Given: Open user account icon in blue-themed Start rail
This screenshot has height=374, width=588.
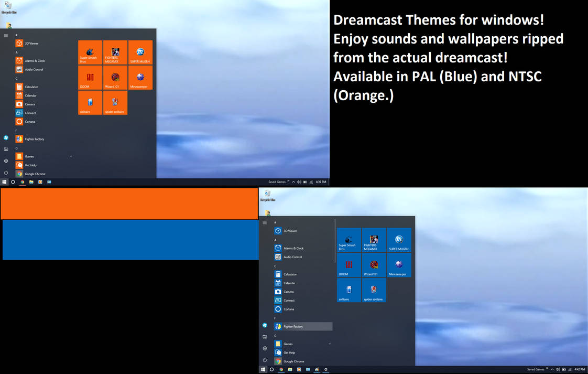Looking at the screenshot, I should pyautogui.click(x=265, y=325).
